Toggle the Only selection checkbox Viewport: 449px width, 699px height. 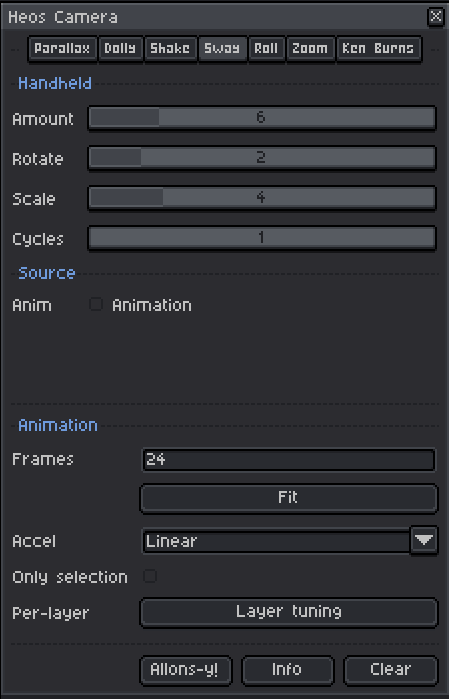(x=150, y=576)
